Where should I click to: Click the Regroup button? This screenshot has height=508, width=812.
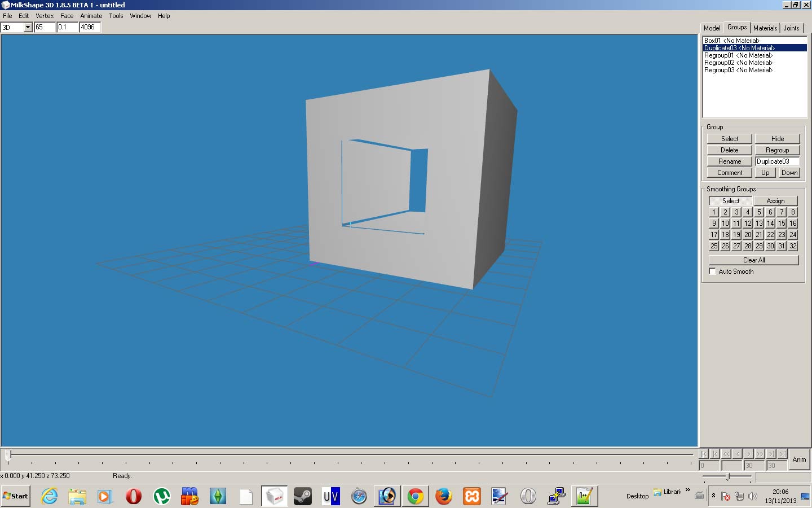click(777, 150)
